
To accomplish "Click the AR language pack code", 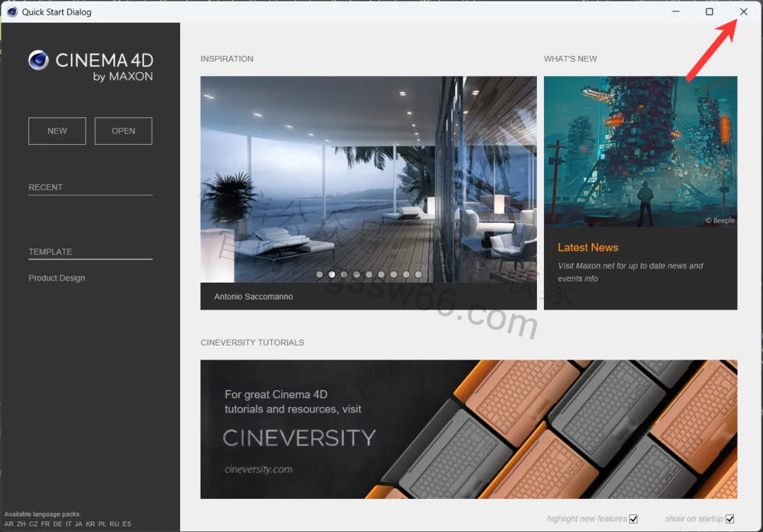I will pyautogui.click(x=8, y=524).
